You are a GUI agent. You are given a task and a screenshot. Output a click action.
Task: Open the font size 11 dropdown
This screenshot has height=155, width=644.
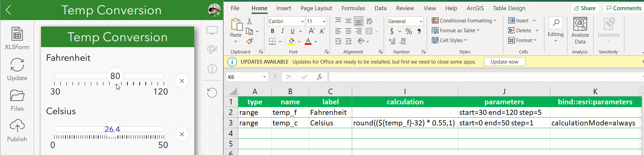click(x=324, y=21)
